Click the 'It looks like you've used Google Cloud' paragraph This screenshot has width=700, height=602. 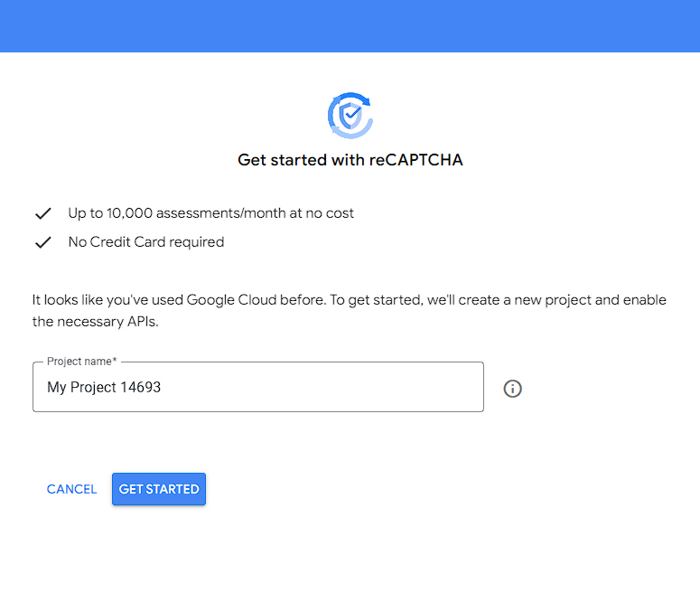(x=350, y=311)
